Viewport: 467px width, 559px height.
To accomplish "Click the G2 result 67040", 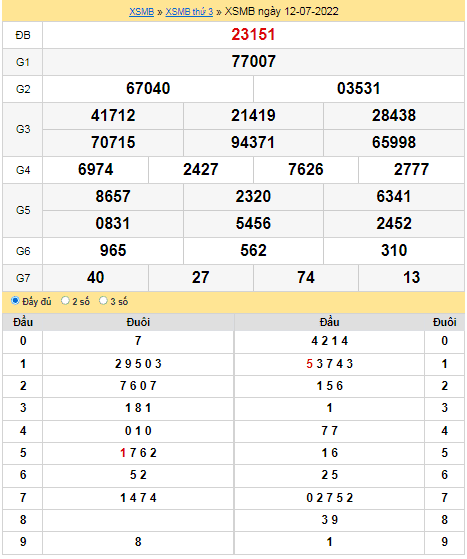I will pyautogui.click(x=148, y=88).
